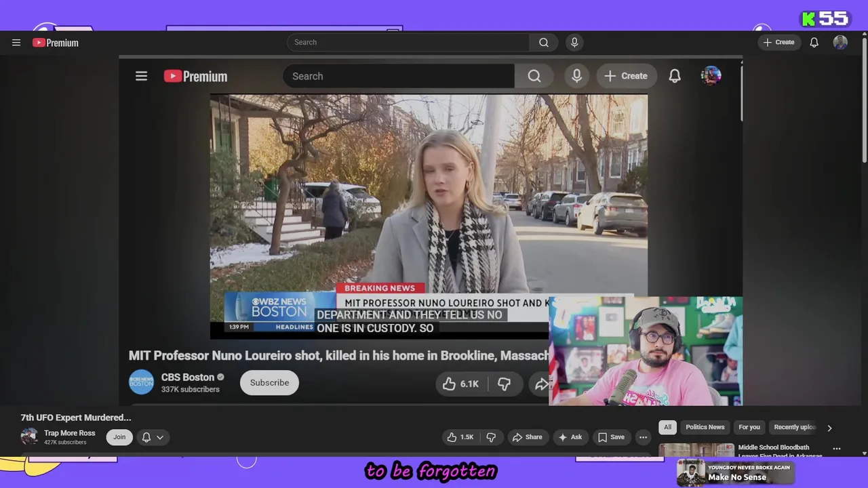The width and height of the screenshot is (868, 488).
Task: Open the hamburger menu inside the video
Action: 141,76
